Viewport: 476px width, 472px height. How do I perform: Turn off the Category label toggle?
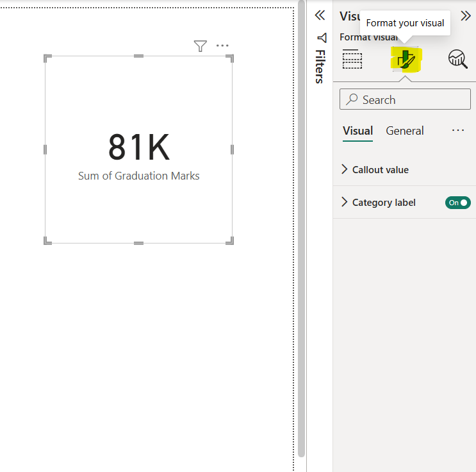tap(457, 203)
